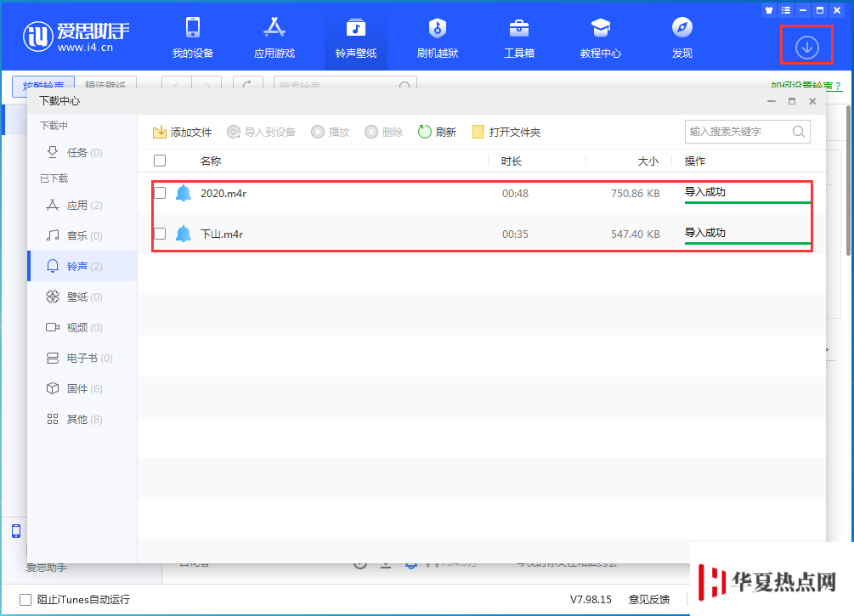Click 导入成功 status for 下山.m4r
This screenshot has height=616, width=854.
pos(704,233)
